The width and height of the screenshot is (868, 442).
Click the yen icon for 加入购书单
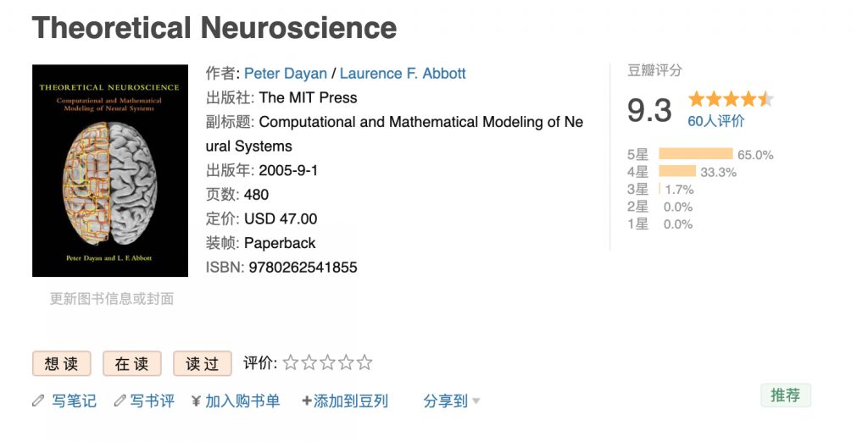pyautogui.click(x=196, y=401)
